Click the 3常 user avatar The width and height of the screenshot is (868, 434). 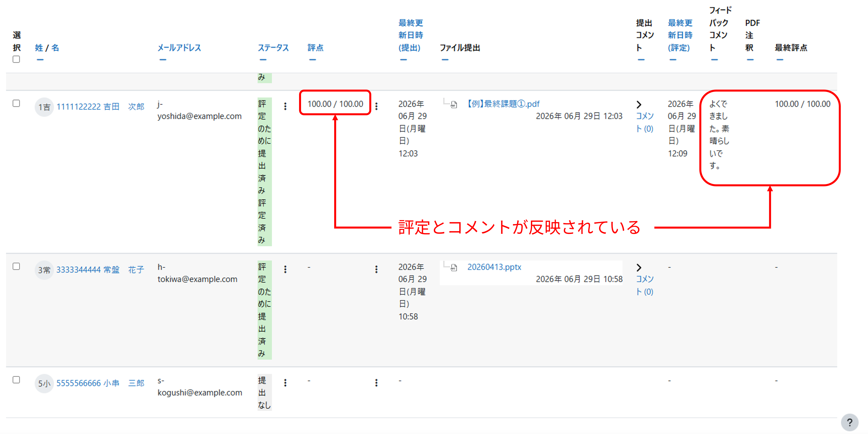[44, 270]
